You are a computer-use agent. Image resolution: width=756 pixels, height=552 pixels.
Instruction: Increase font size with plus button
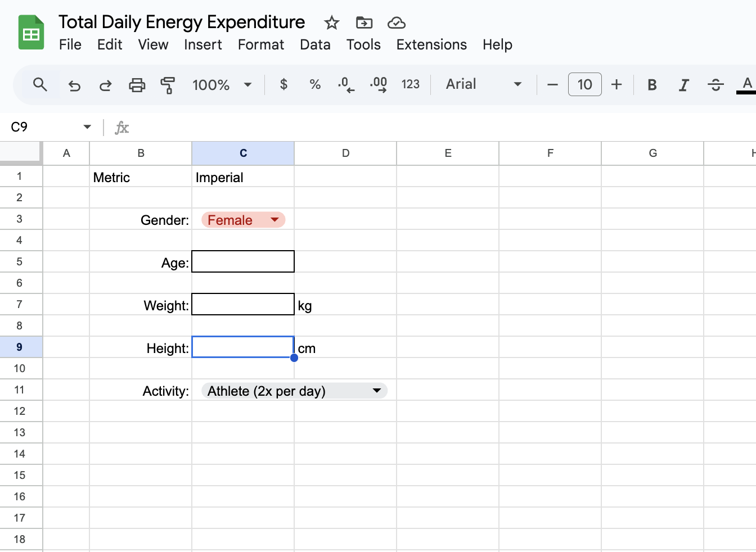pos(616,85)
